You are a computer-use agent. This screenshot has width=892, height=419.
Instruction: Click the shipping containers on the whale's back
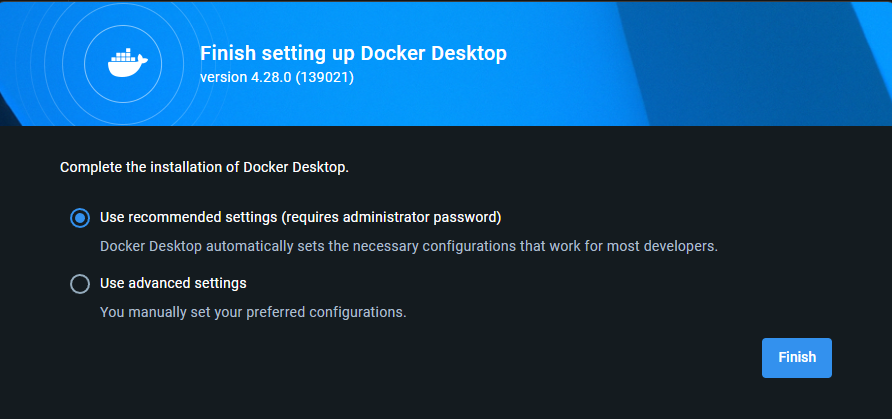(124, 55)
